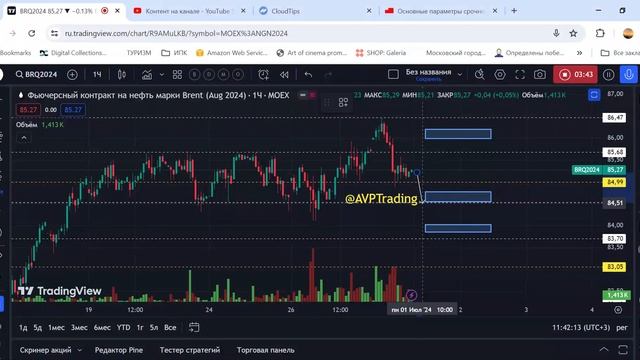
Task: Select the 6мес date range
Action: click(x=102, y=327)
